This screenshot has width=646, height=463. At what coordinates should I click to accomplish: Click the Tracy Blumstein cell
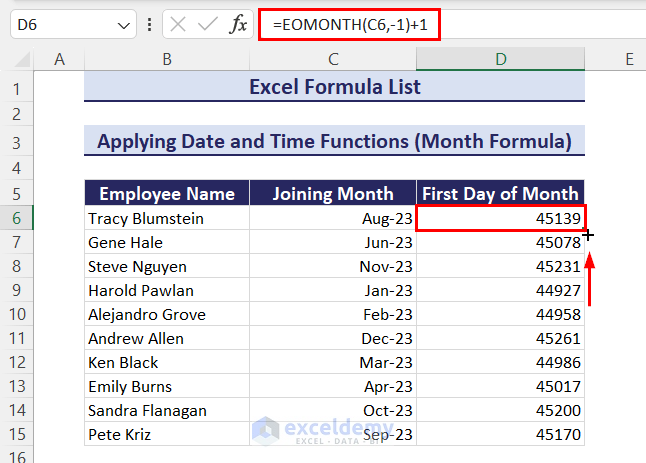tap(166, 218)
